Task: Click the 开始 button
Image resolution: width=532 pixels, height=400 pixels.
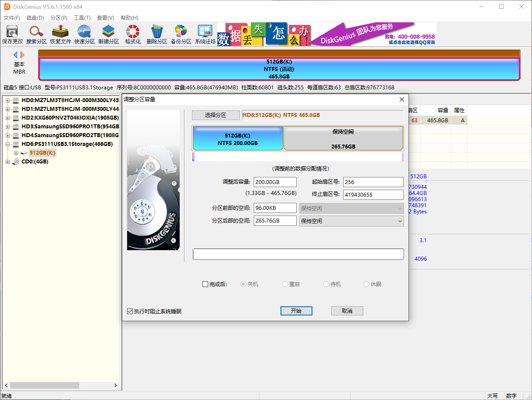Action: [296, 311]
